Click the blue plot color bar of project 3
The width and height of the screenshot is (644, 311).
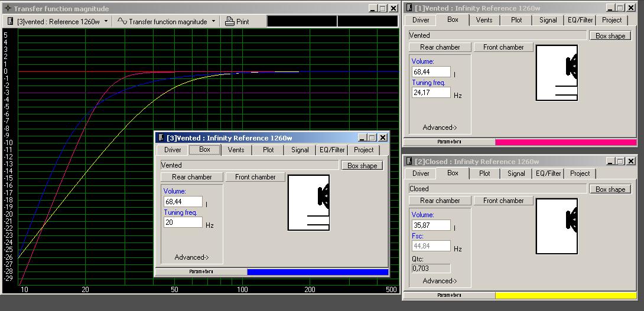tap(317, 272)
